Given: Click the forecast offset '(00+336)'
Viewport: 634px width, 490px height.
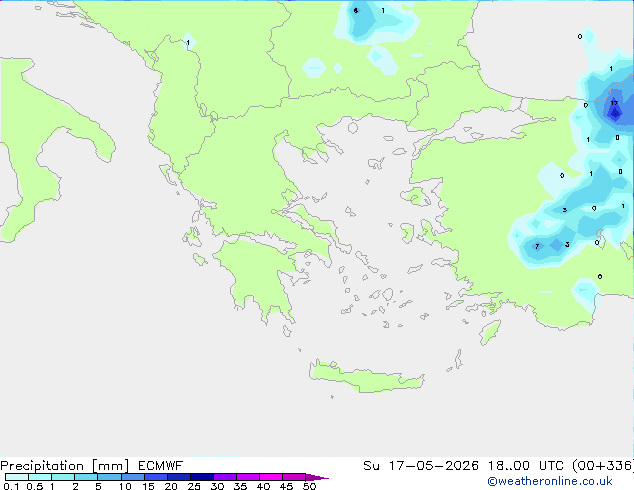Looking at the screenshot, I should 603,466.
